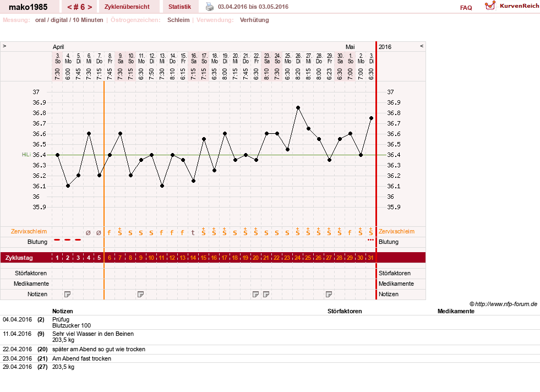Click the date range 03.04.2016 bis 03.05.2016
The width and height of the screenshot is (540, 392).
[x=253, y=7]
